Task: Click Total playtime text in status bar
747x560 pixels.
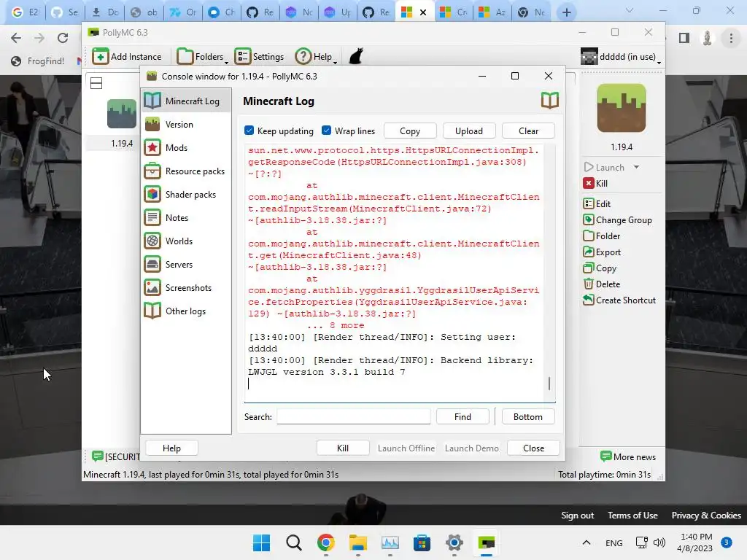Action: pos(604,475)
